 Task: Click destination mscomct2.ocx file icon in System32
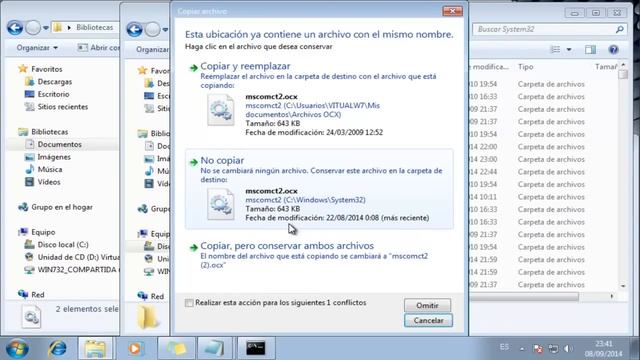220,204
